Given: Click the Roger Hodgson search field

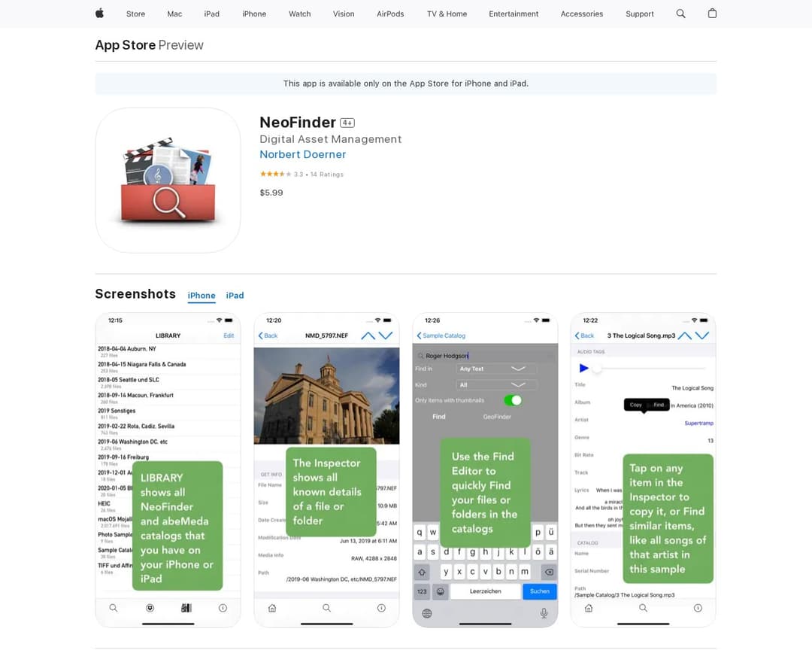Looking at the screenshot, I should [485, 355].
